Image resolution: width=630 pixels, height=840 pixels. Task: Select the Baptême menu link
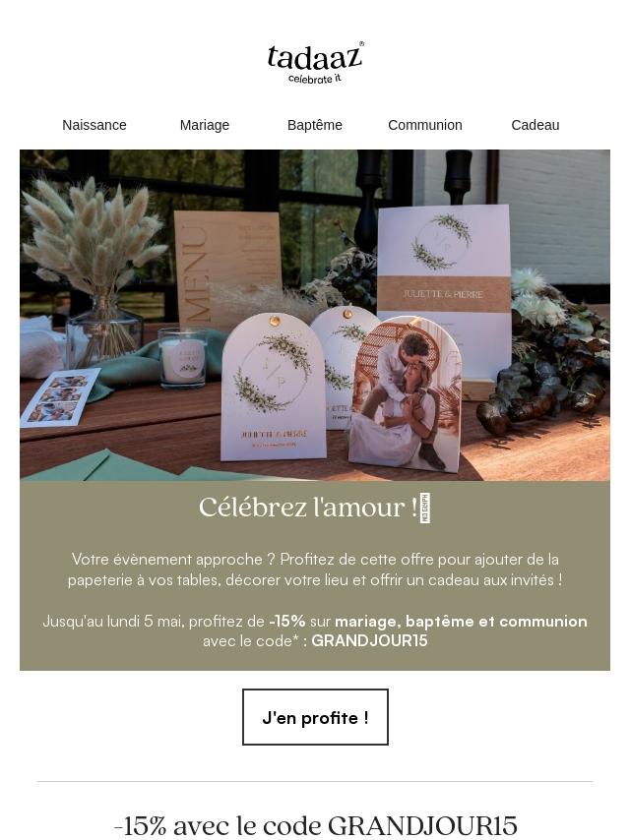click(315, 125)
